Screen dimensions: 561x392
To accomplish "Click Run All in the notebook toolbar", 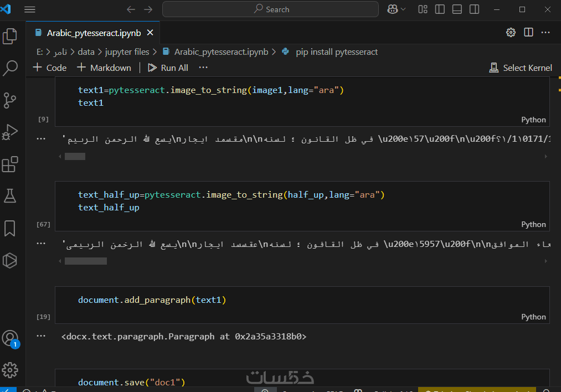I will click(x=168, y=68).
